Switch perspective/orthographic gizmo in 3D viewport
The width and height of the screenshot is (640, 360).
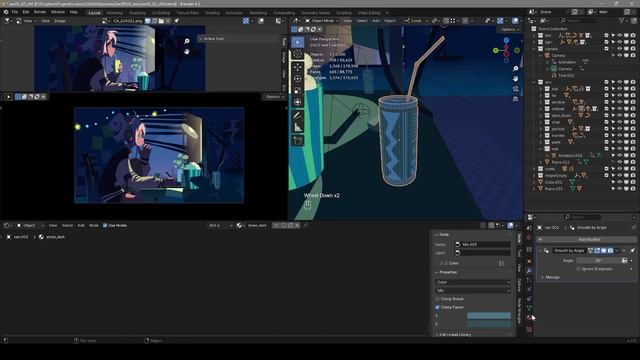coord(516,99)
